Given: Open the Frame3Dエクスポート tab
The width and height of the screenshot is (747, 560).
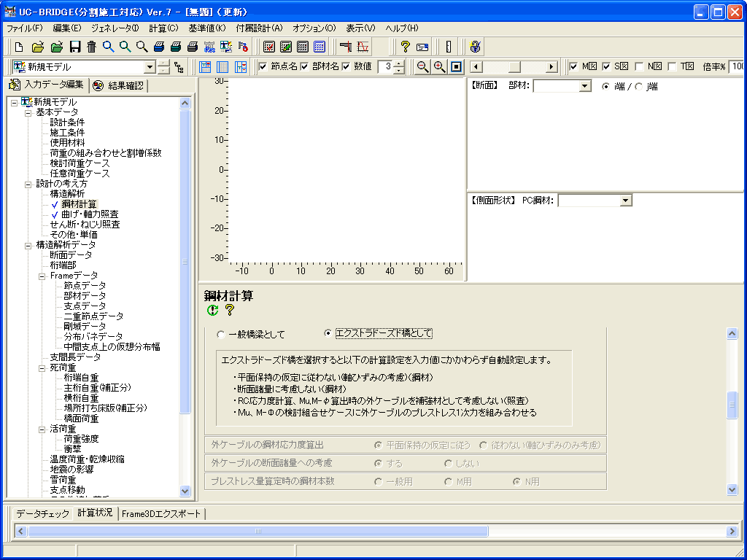Looking at the screenshot, I should [x=161, y=513].
